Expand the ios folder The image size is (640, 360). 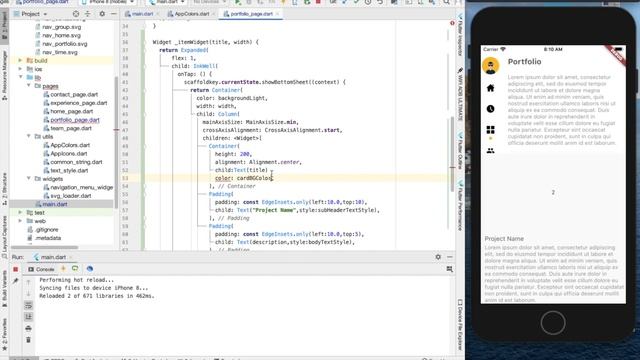click(20, 69)
